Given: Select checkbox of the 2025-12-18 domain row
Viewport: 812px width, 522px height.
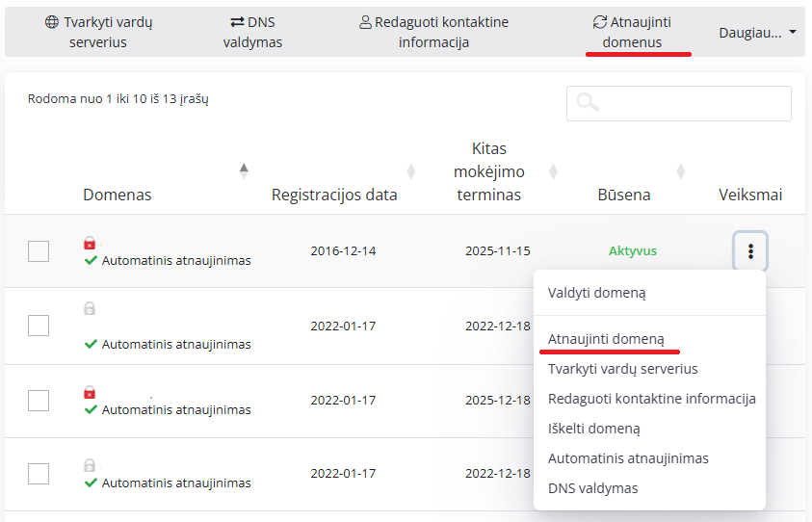Looking at the screenshot, I should point(39,400).
